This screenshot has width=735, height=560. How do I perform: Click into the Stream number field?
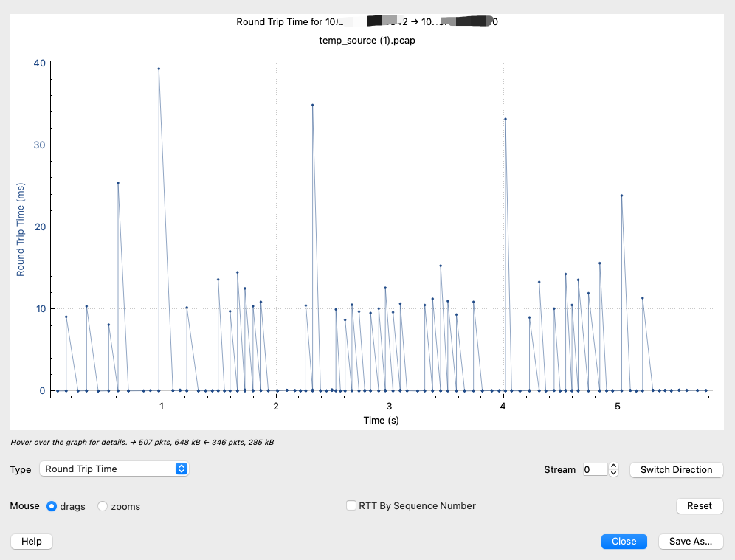click(x=595, y=469)
